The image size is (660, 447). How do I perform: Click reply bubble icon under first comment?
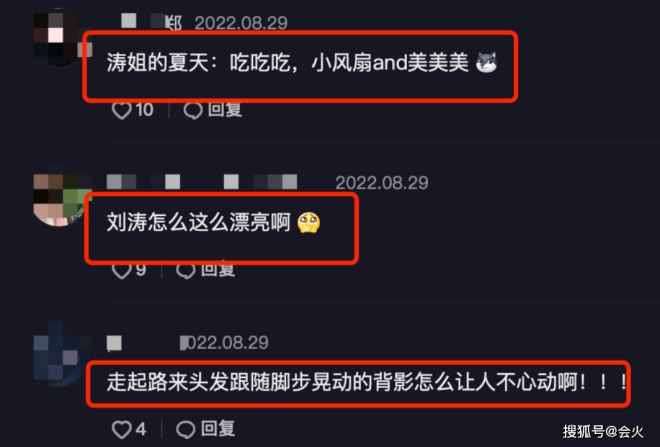[x=193, y=110]
